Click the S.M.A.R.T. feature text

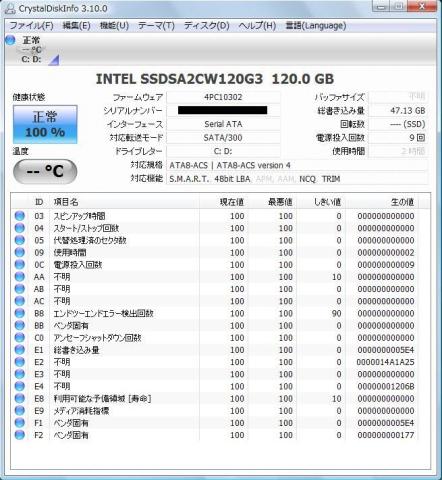[x=189, y=179]
